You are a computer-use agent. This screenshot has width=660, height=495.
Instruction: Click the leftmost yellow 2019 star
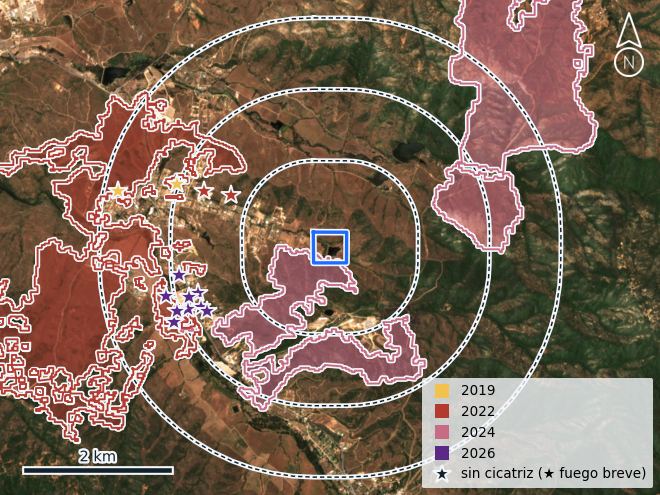[x=118, y=191]
